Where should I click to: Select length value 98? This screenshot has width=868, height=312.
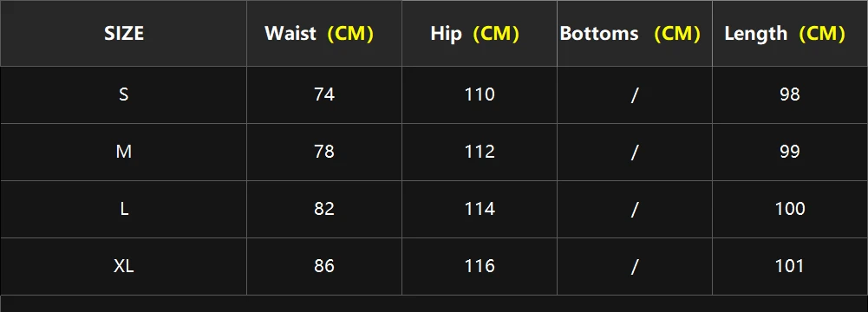790,95
